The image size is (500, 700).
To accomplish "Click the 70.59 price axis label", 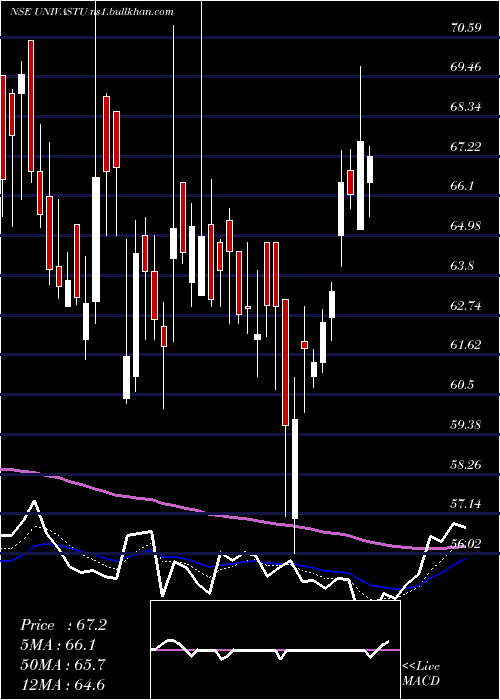I will pyautogui.click(x=466, y=28).
